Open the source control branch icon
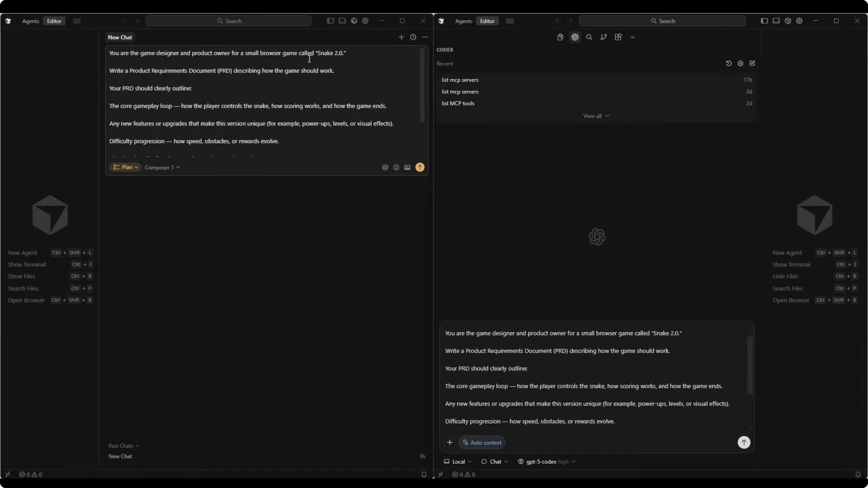The image size is (868, 488). pos(604,37)
